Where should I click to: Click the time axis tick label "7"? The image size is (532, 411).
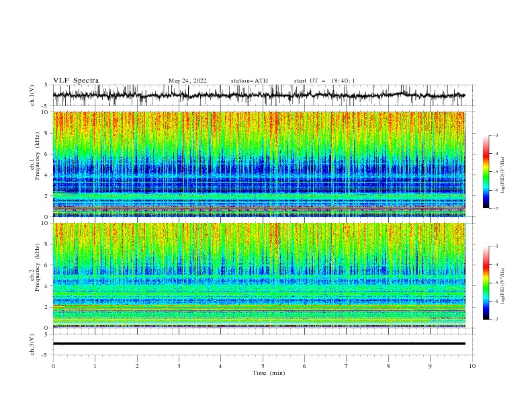(x=347, y=366)
